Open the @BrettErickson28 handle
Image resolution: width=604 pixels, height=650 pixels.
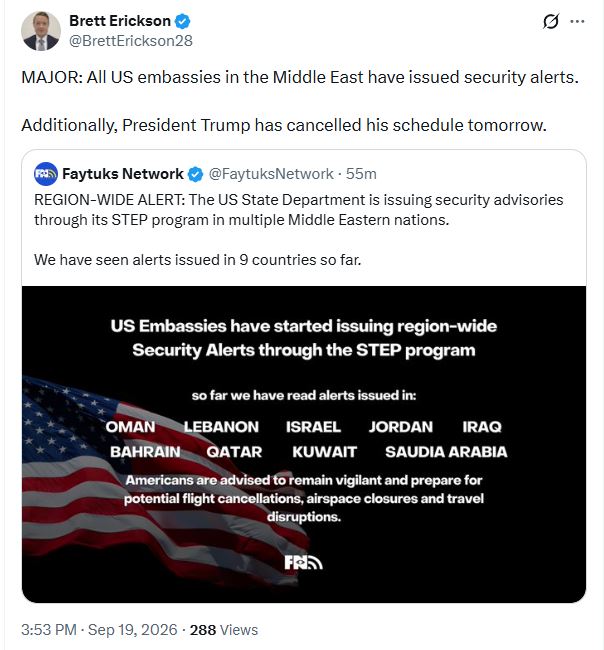tap(131, 41)
